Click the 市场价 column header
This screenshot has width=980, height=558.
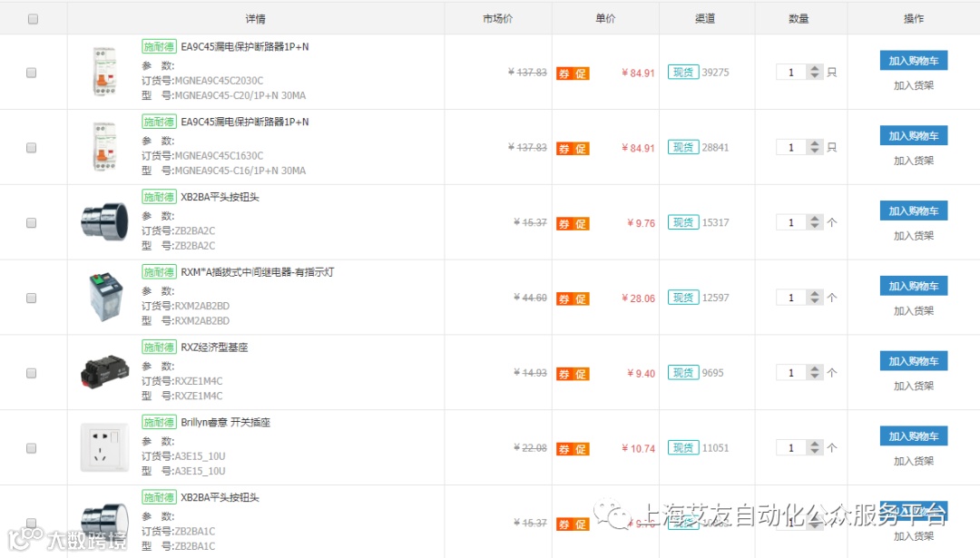497,18
